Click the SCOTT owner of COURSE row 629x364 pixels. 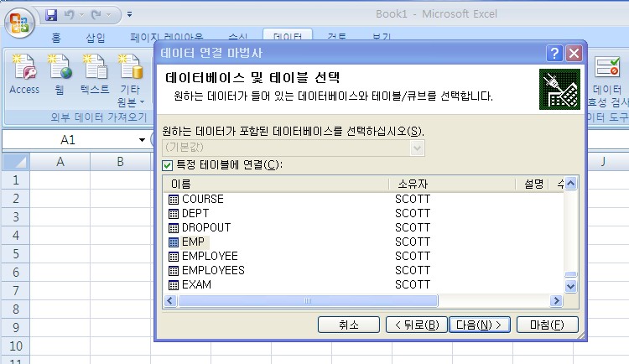(x=413, y=199)
